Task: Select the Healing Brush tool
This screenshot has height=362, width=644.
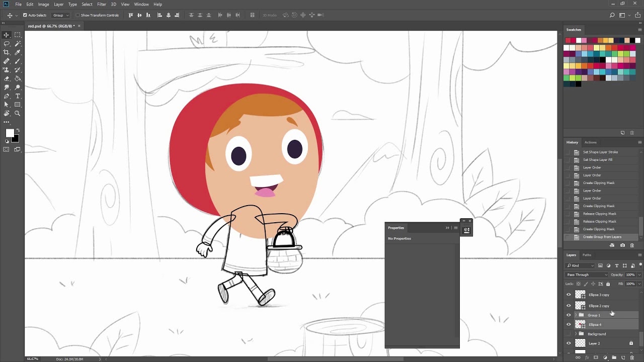Action: 7,61
